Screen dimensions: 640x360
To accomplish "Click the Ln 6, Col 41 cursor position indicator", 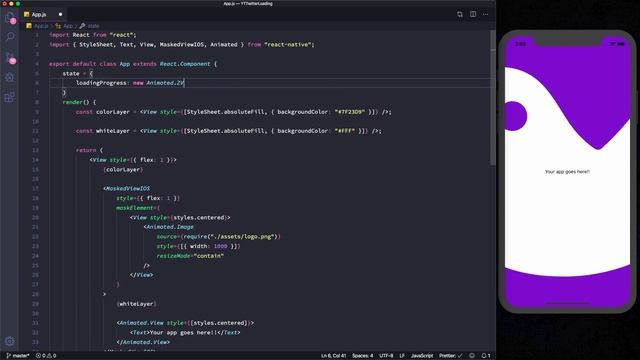I will pyautogui.click(x=333, y=356).
